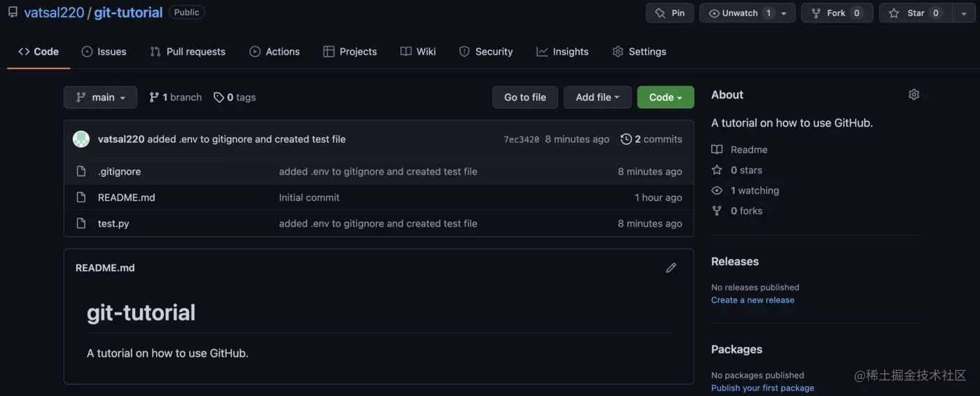View the 2 commits history link

point(651,139)
